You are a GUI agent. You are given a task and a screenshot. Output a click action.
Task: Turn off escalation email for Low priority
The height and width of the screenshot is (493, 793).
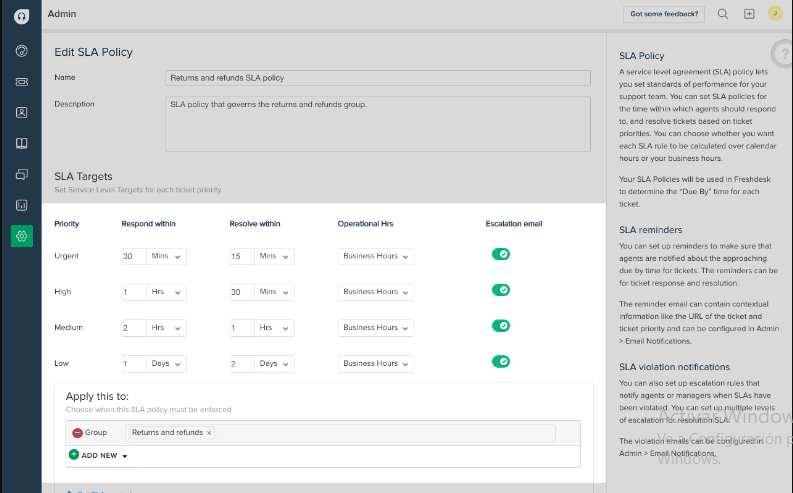(501, 362)
